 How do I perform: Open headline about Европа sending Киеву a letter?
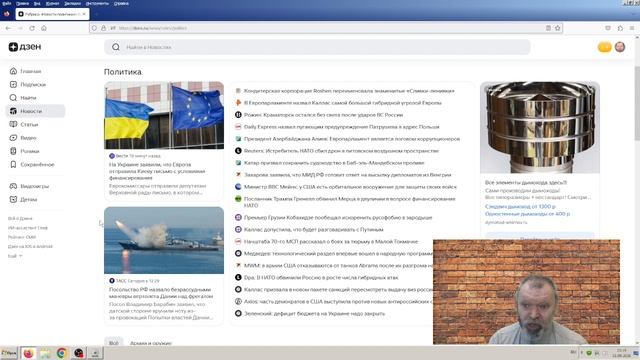[158, 171]
